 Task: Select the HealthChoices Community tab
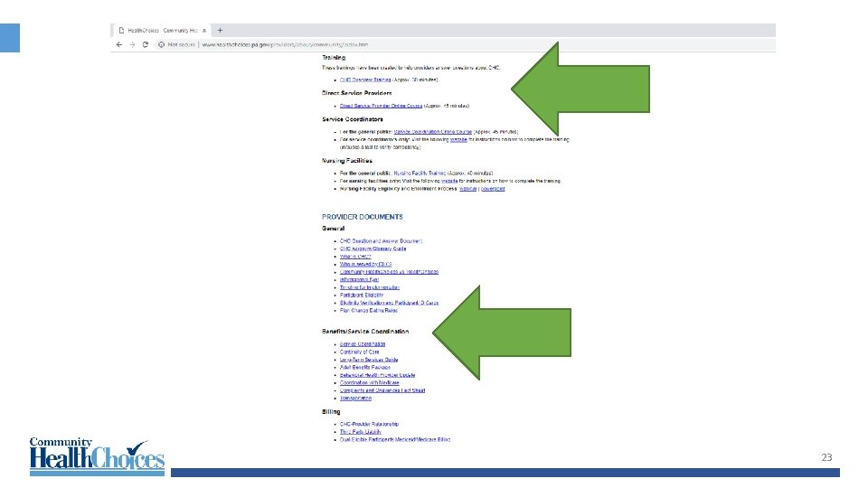click(162, 31)
